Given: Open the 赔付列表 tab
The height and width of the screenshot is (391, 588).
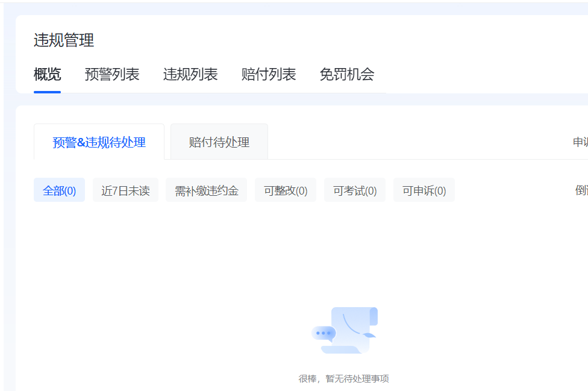Looking at the screenshot, I should click(x=269, y=74).
